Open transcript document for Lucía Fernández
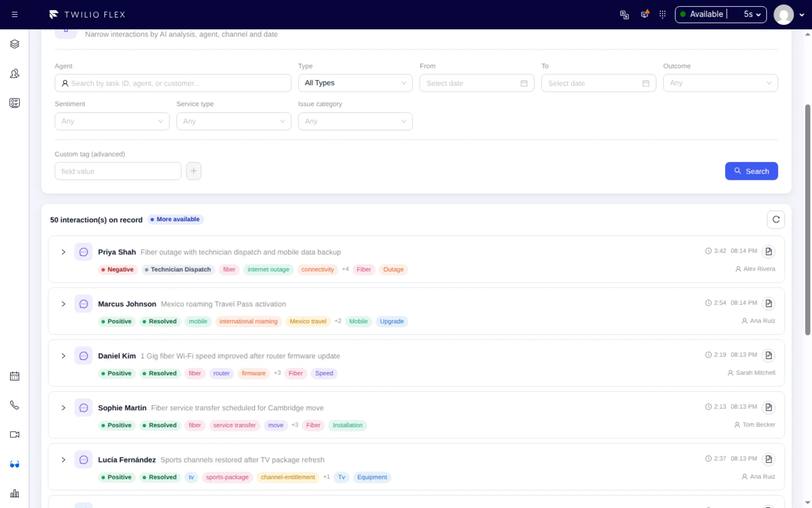 click(769, 459)
